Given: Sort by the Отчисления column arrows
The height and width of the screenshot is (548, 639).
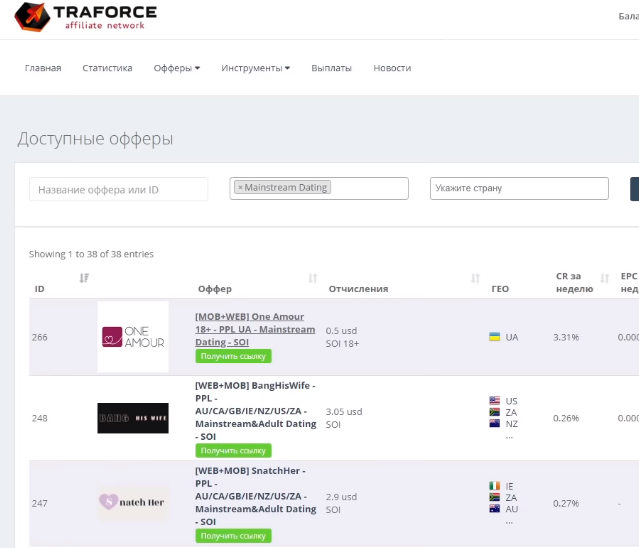Looking at the screenshot, I should (475, 278).
